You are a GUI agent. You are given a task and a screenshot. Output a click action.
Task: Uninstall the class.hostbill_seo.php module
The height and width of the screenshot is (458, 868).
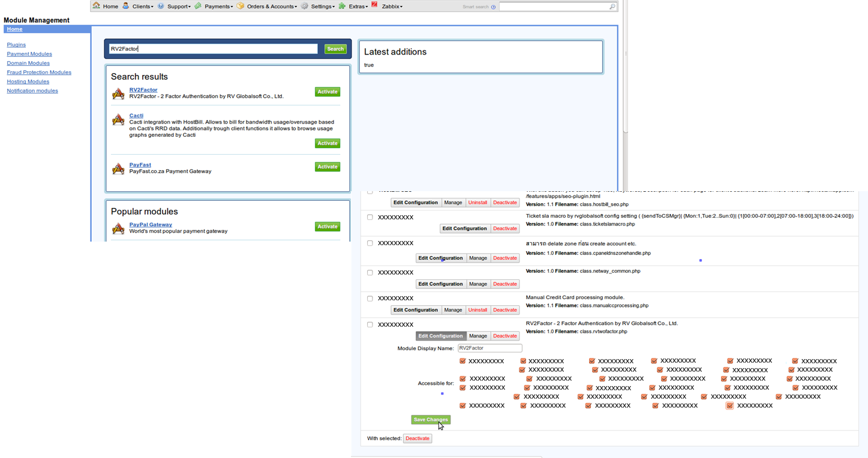tap(477, 203)
